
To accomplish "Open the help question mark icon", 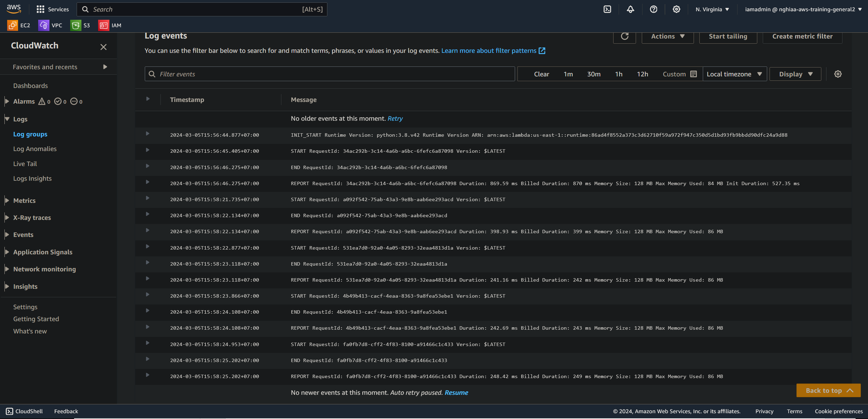I will click(653, 9).
